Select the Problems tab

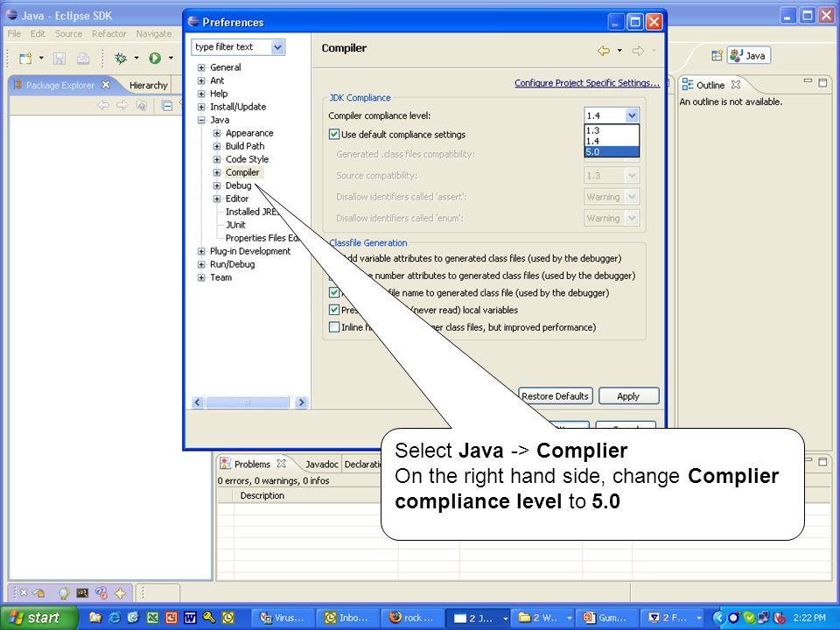pyautogui.click(x=253, y=464)
